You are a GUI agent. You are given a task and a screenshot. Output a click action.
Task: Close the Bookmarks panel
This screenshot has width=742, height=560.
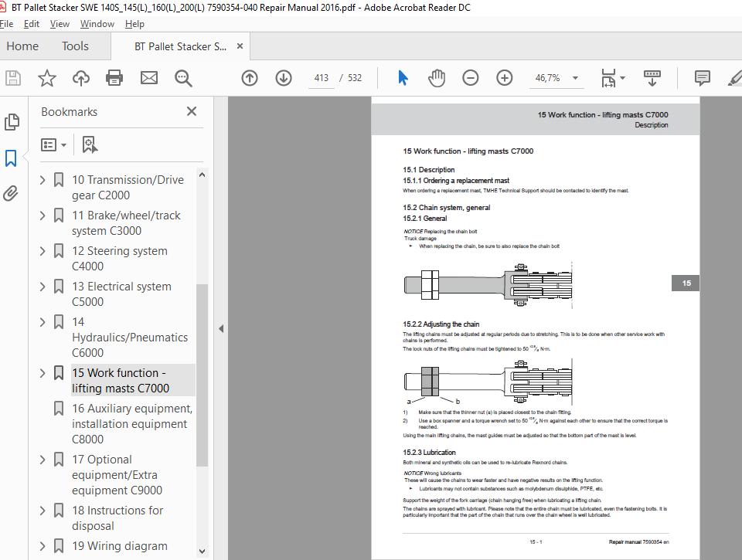192,112
